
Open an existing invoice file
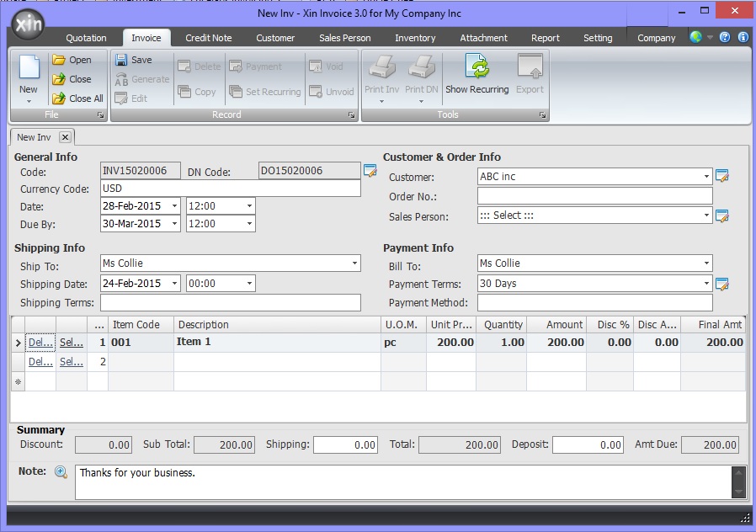tap(72, 60)
